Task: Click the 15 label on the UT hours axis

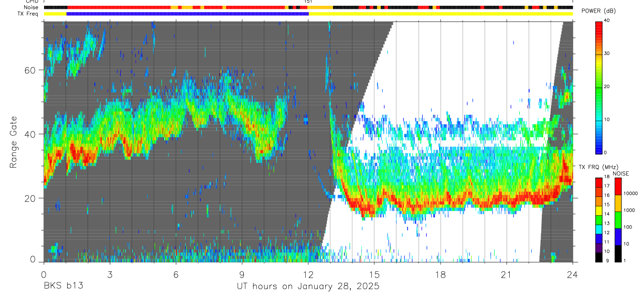Action: (374, 274)
